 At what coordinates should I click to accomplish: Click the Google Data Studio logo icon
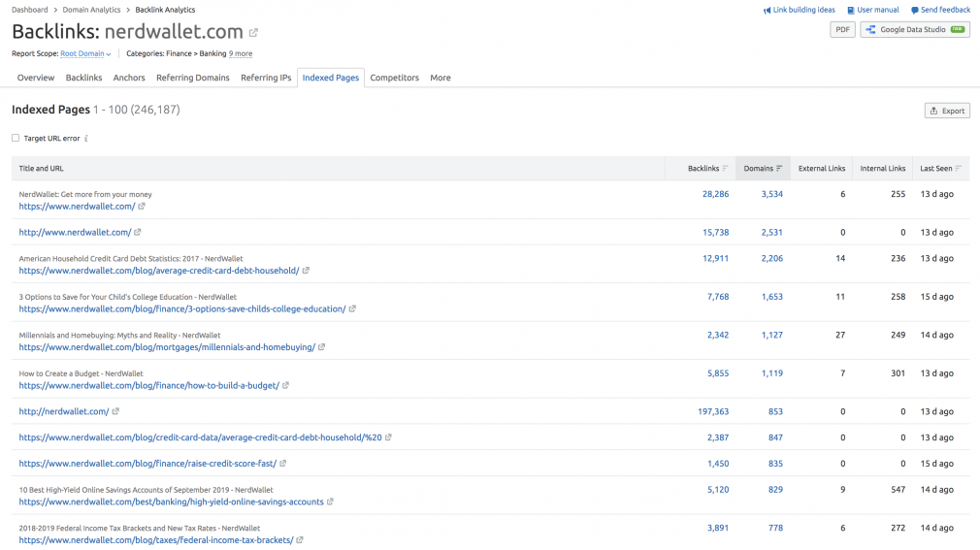(x=870, y=29)
